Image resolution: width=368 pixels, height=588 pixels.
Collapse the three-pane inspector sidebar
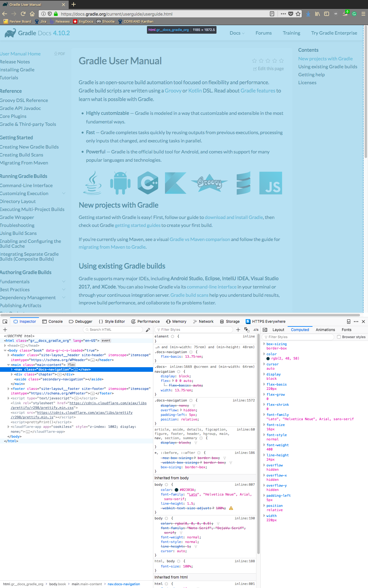click(x=265, y=330)
